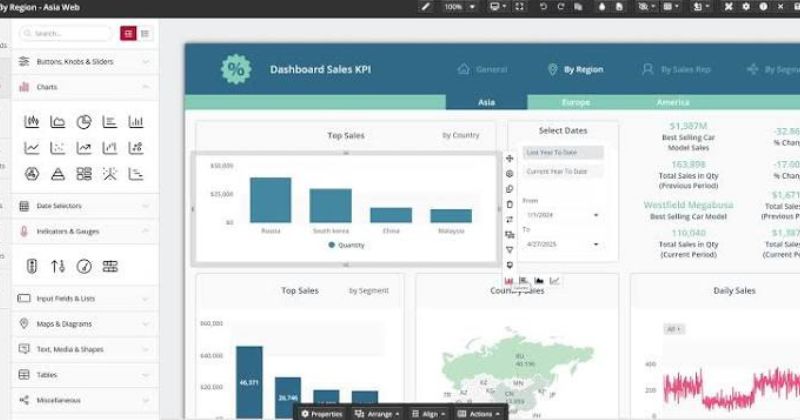Expand the Buttons, Knobs & Sliders category
The height and width of the screenshot is (420, 800).
85,61
